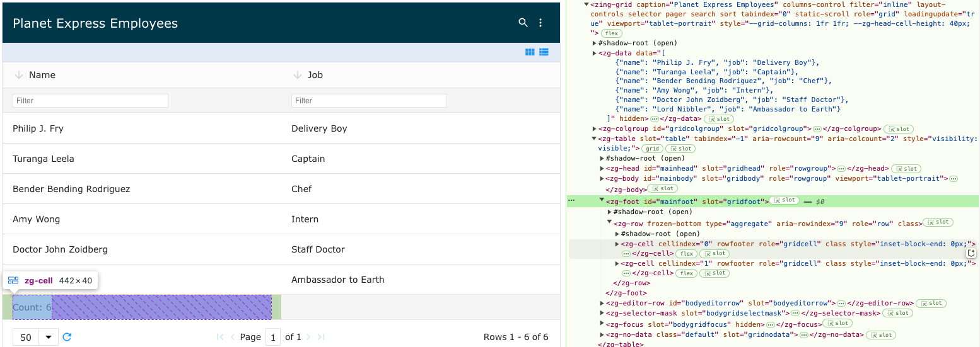Click the Job column header

point(421,75)
